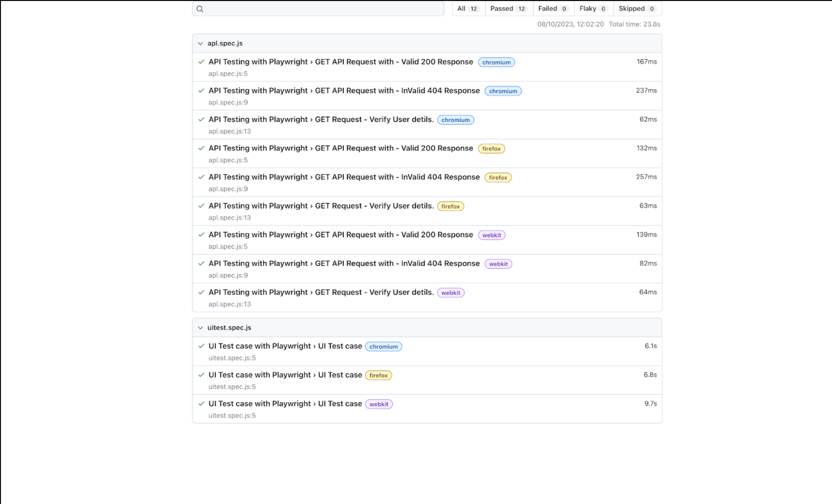
Task: Click the uitest.spec.js group header name
Action: coord(229,328)
